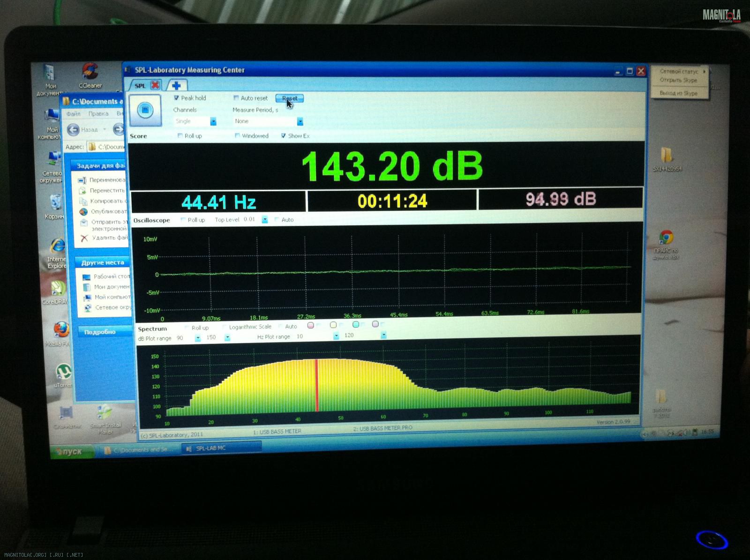The image size is (750, 560).
Task: Open Google Chrome shortcut on desktop
Action: (x=666, y=238)
